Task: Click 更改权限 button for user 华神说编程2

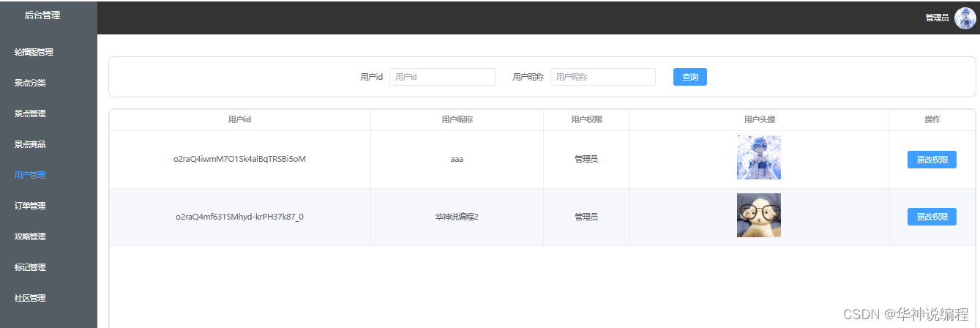Action: [932, 217]
